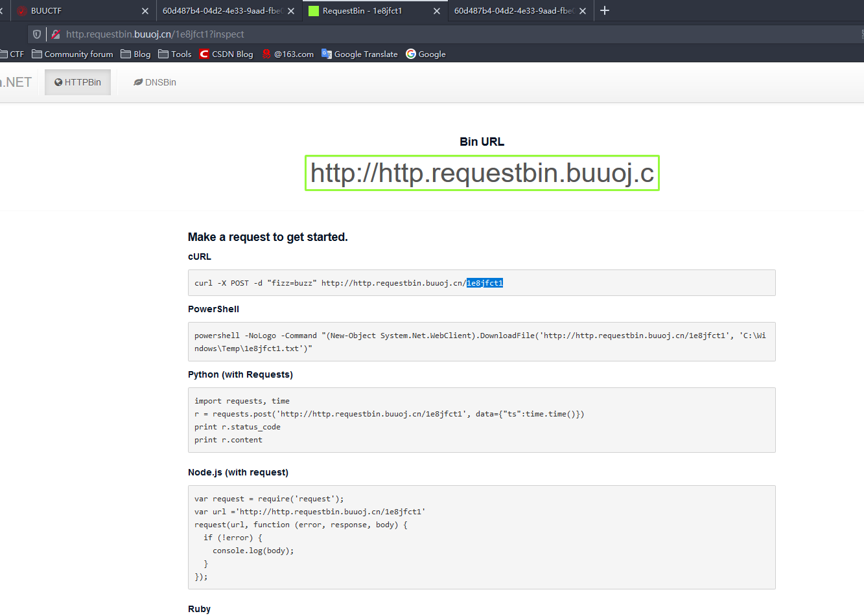Click the feather icon beside DNSBin

[137, 82]
